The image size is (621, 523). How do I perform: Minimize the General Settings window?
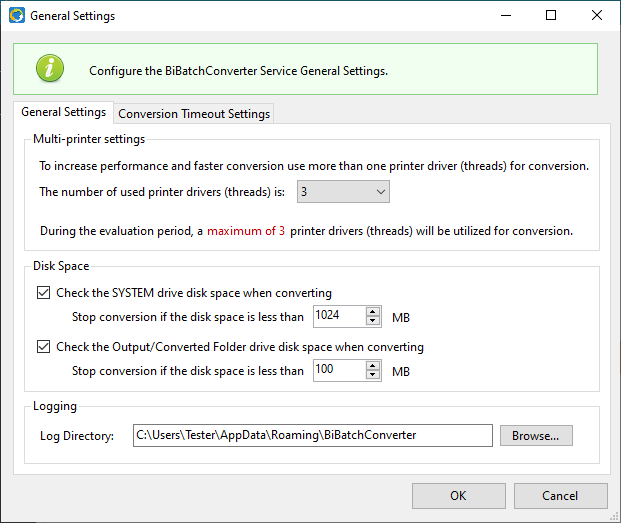click(x=506, y=15)
